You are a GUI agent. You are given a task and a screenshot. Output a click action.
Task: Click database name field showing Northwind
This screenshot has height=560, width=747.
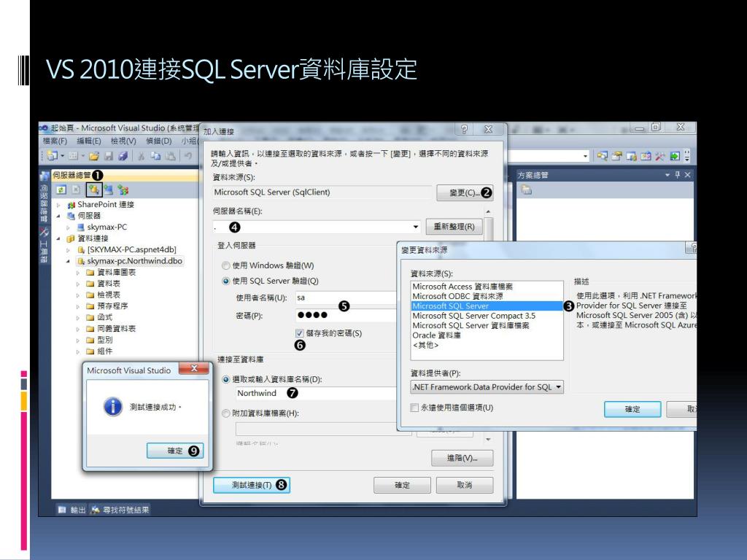point(316,393)
